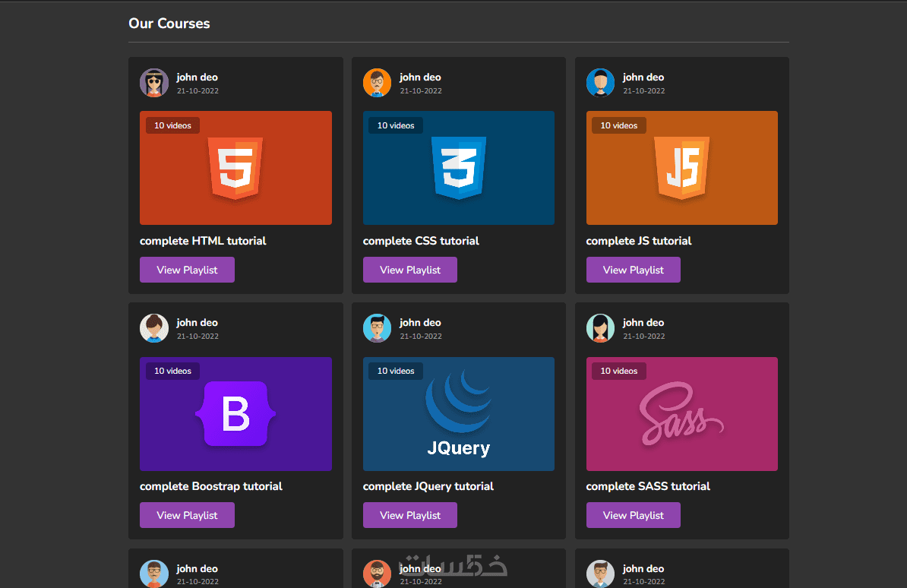Click the 21-10-2022 date on the HTML card

[198, 91]
